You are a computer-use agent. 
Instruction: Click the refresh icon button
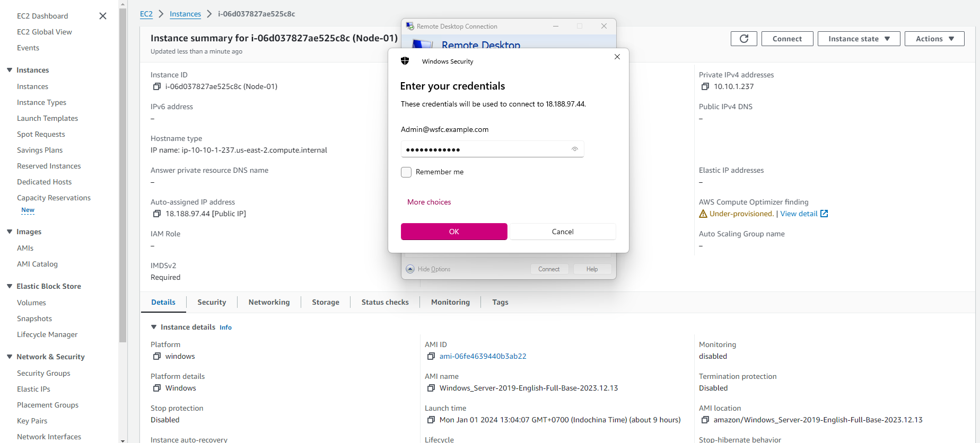pyautogui.click(x=743, y=39)
